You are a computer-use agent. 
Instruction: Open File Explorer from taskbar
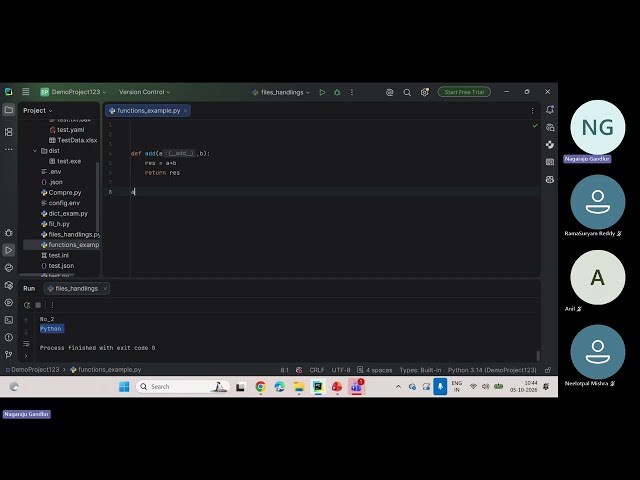point(299,387)
